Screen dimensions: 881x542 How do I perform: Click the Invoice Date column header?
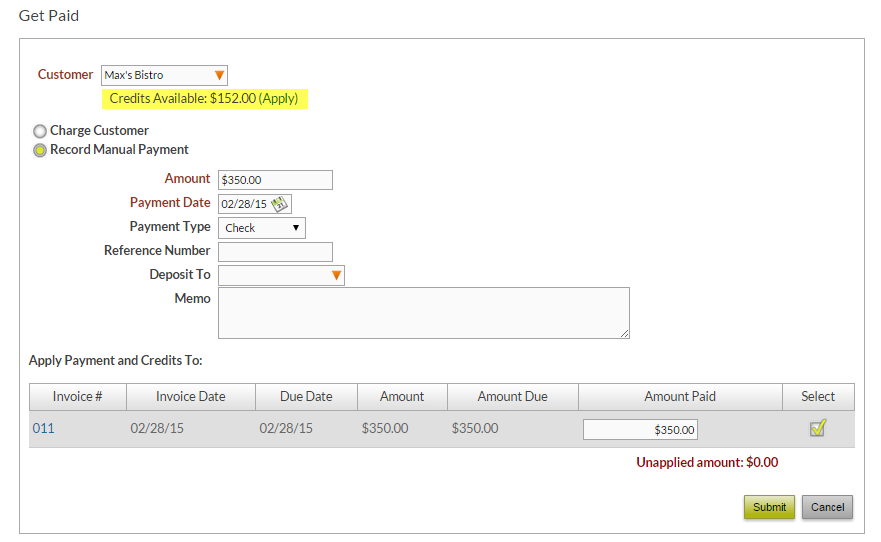pyautogui.click(x=191, y=397)
